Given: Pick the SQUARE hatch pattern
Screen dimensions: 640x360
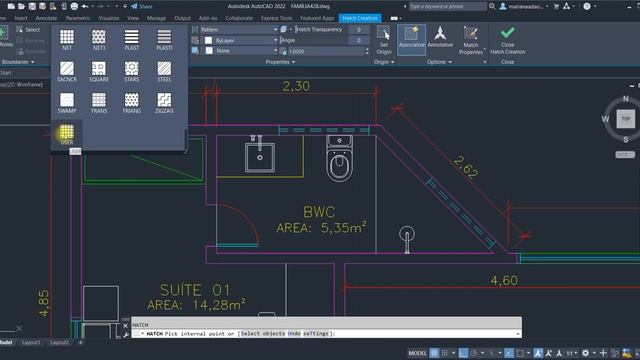Looking at the screenshot, I should [99, 71].
